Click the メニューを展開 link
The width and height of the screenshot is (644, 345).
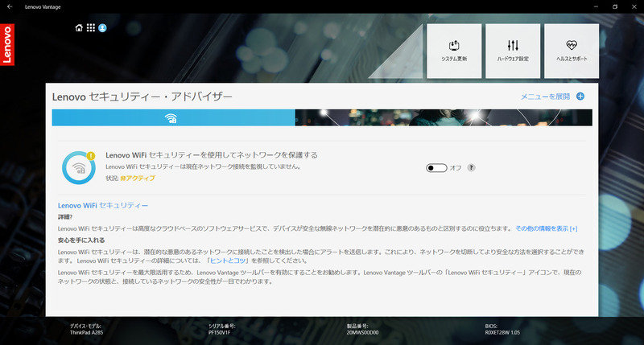click(545, 97)
